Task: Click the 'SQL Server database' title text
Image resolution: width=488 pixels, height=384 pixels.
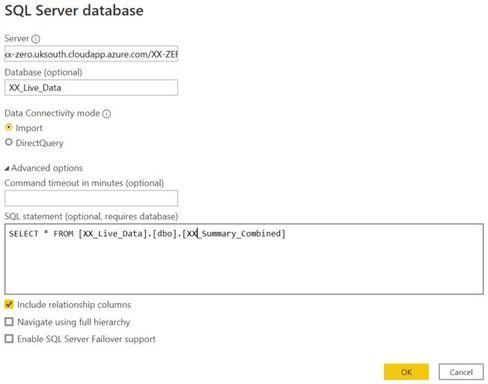Action: [74, 11]
